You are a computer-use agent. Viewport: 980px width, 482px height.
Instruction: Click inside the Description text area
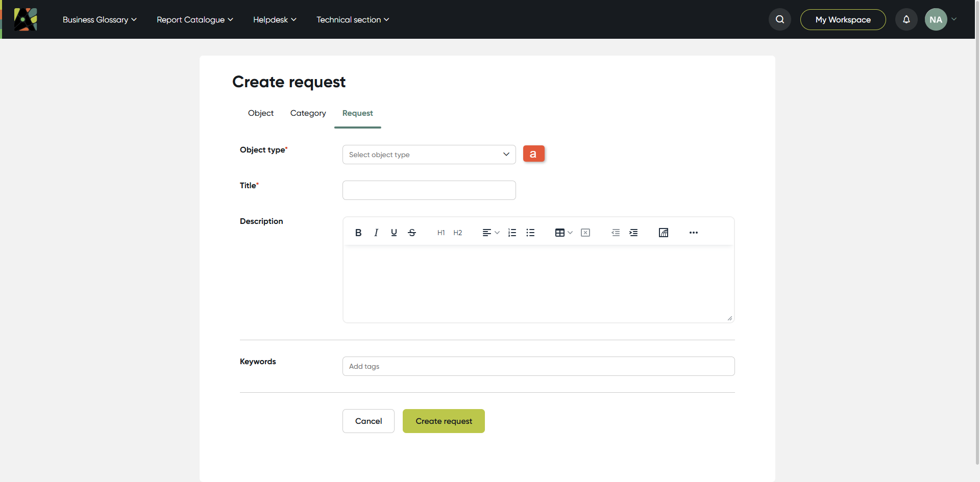pos(538,284)
